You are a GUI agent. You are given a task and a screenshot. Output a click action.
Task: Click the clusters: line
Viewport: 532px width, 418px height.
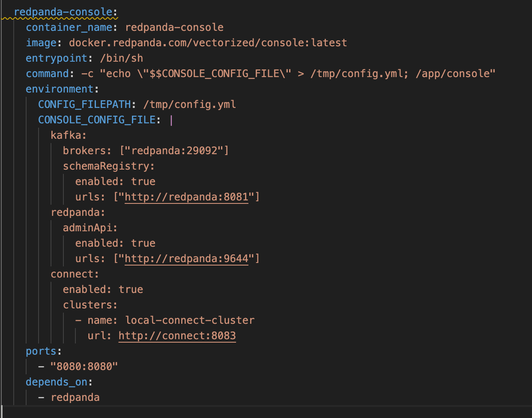(90, 305)
